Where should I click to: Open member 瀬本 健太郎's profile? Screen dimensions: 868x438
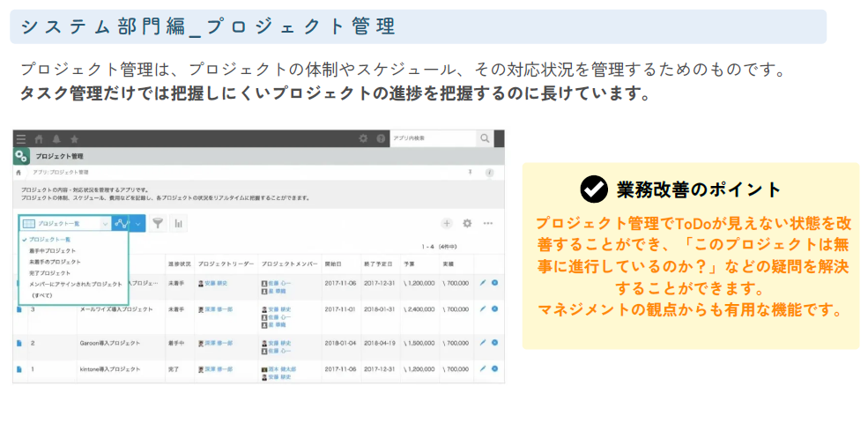point(282,369)
